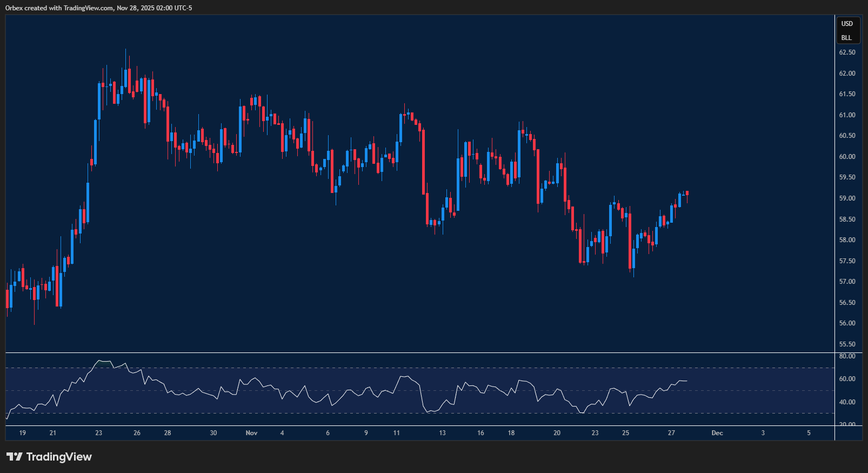
Task: Click the 40.00 RSI scale label
Action: point(847,402)
